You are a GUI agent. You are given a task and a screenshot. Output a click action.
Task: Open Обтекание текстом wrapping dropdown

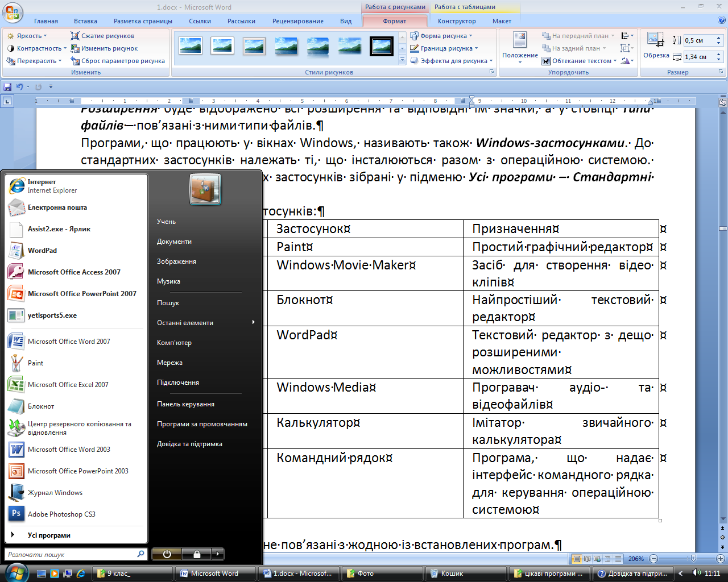coord(579,61)
